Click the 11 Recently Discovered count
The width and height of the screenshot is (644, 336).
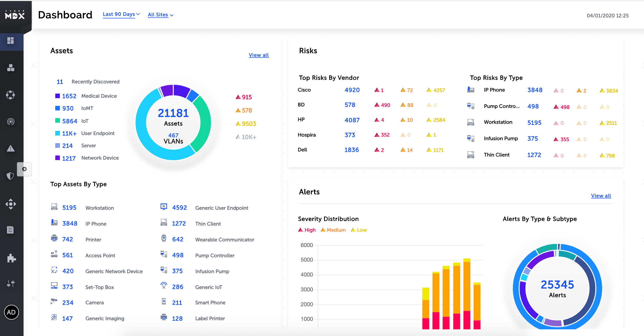point(60,82)
